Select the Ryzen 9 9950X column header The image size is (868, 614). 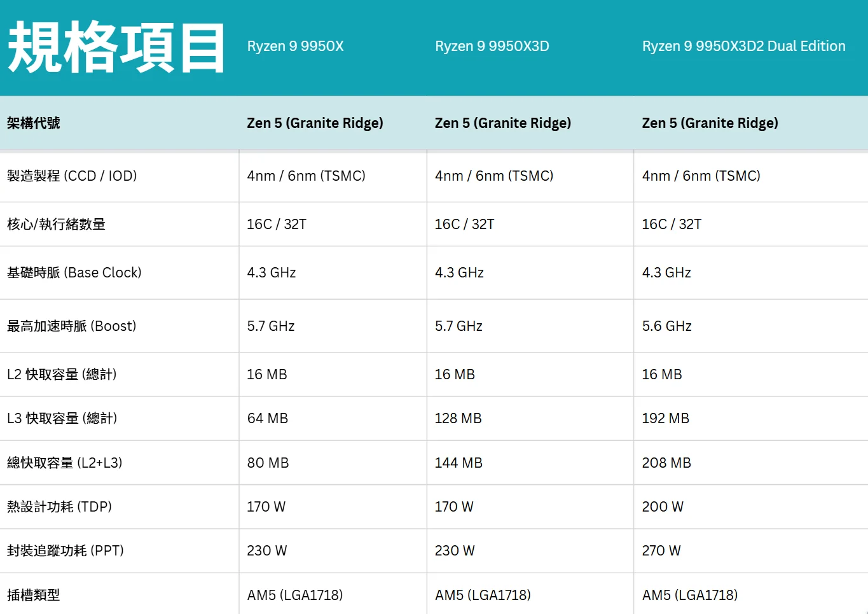tap(295, 46)
